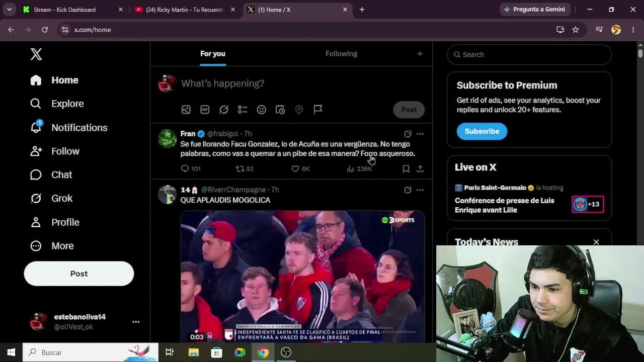The width and height of the screenshot is (644, 362).
Task: Play the video in the RiverrChampagne post
Action: (302, 277)
